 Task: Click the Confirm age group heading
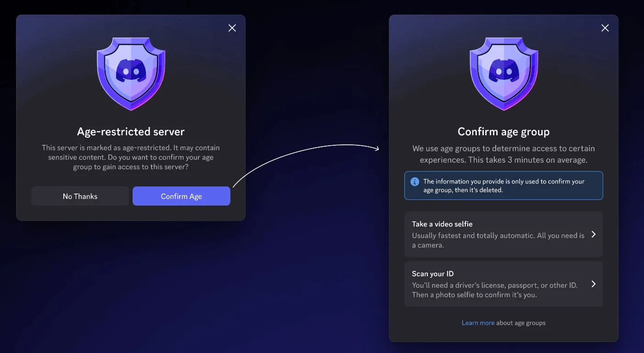504,132
